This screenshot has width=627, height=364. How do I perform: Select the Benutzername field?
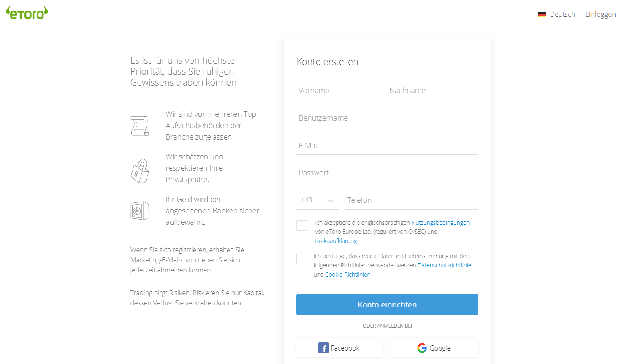click(387, 118)
